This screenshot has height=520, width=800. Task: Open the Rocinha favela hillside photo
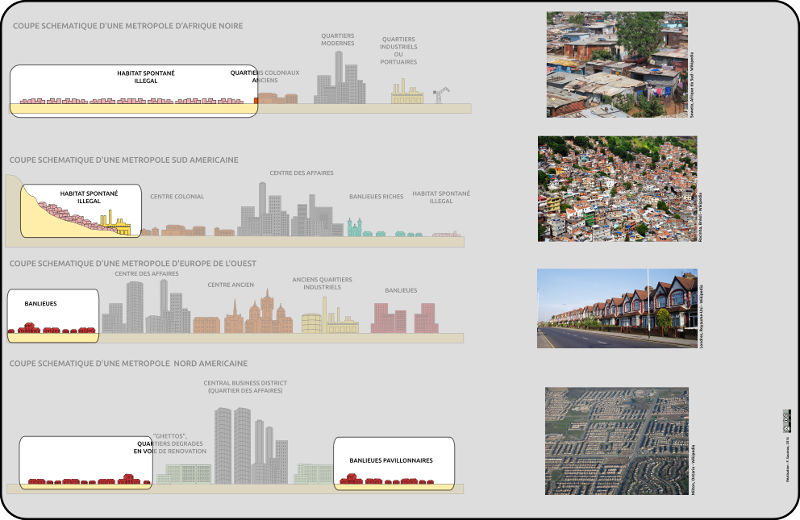pos(617,189)
